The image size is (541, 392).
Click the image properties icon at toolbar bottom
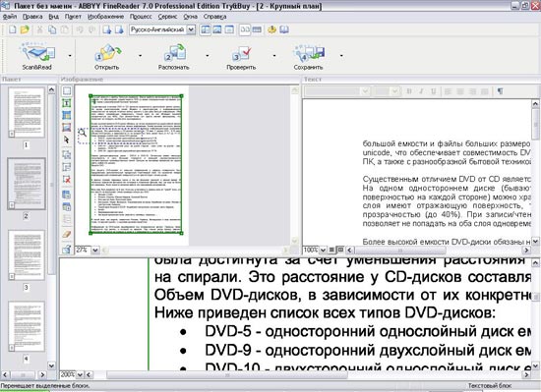(67, 249)
